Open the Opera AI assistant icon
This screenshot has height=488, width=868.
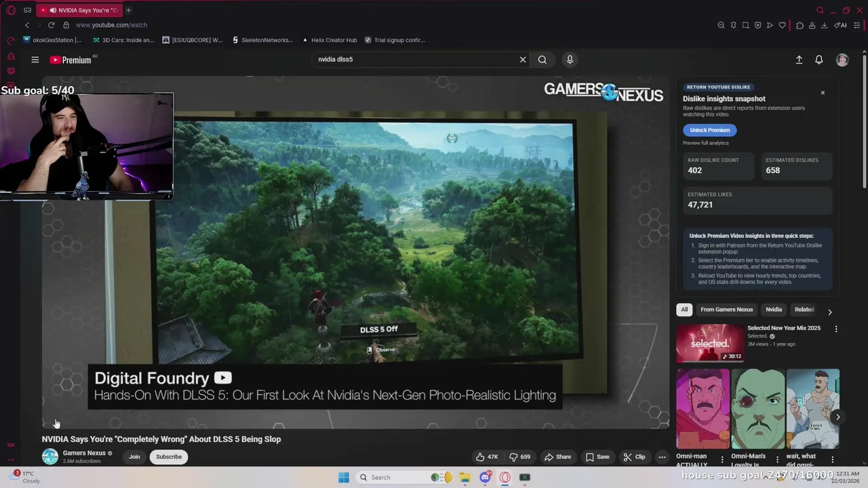click(841, 25)
